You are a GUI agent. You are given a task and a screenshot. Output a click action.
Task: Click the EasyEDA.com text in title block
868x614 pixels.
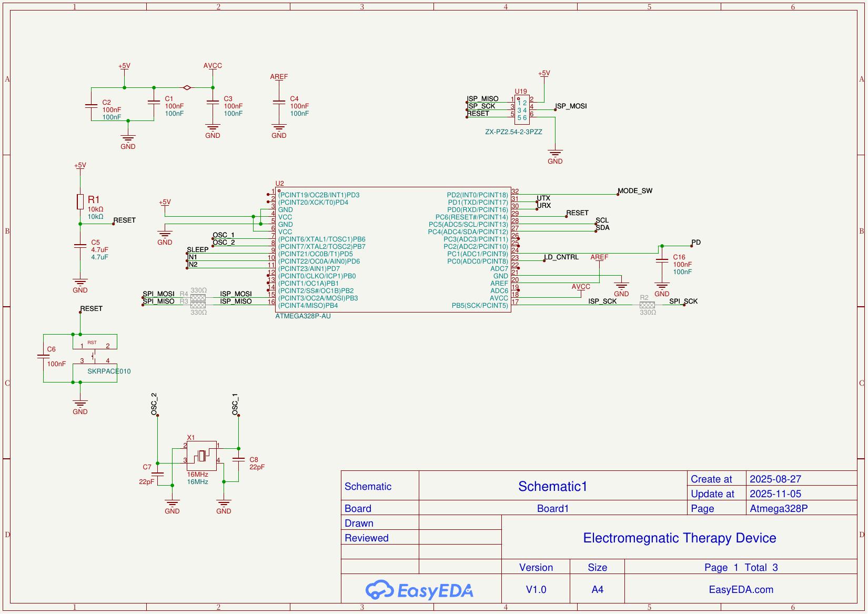(x=741, y=590)
